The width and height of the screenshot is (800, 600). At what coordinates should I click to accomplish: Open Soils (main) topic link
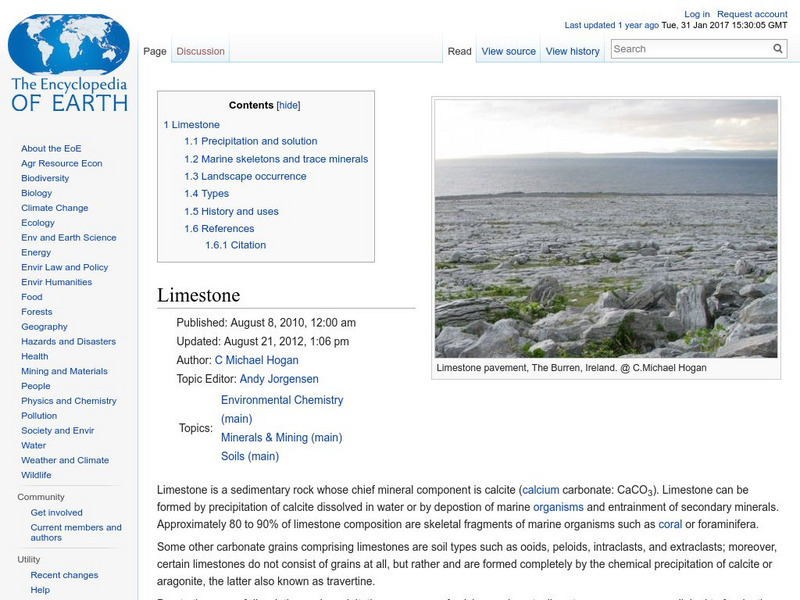click(x=250, y=457)
